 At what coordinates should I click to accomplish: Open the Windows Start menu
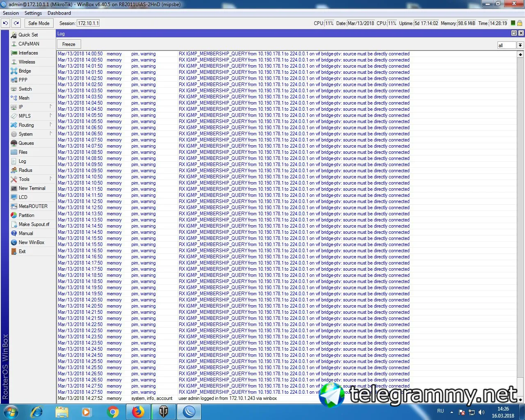[x=11, y=411]
